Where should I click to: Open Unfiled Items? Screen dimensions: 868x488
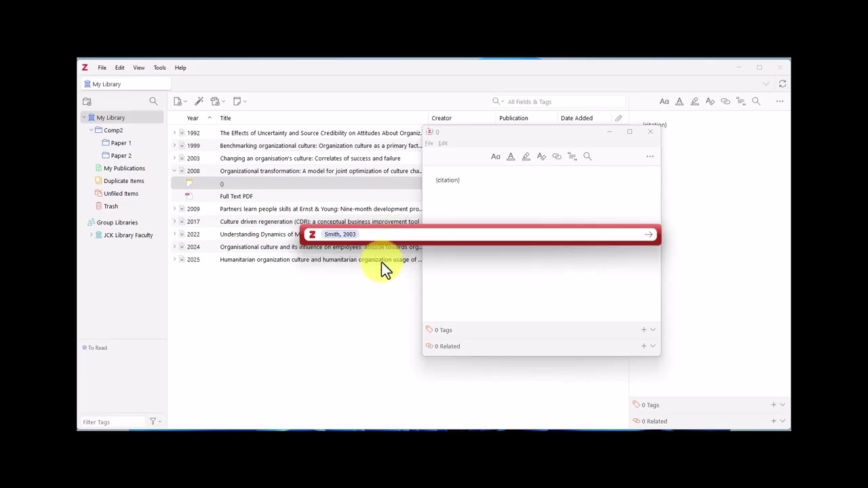[x=121, y=194]
